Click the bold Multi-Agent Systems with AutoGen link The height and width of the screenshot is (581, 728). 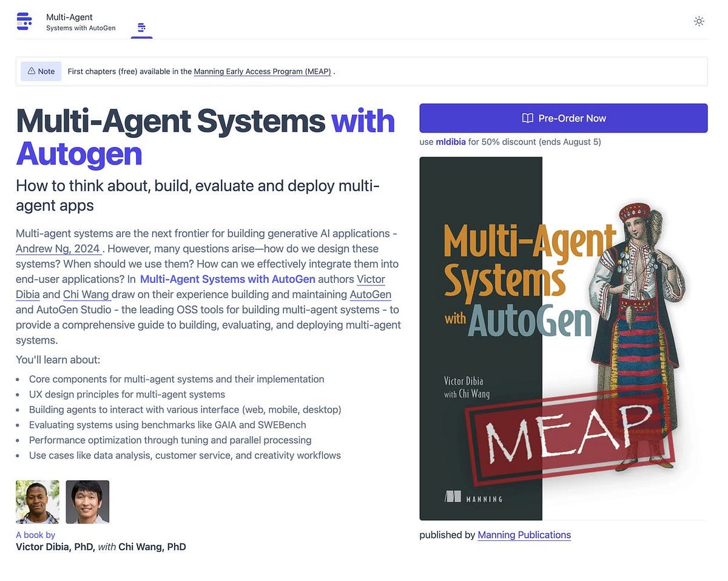(x=227, y=279)
